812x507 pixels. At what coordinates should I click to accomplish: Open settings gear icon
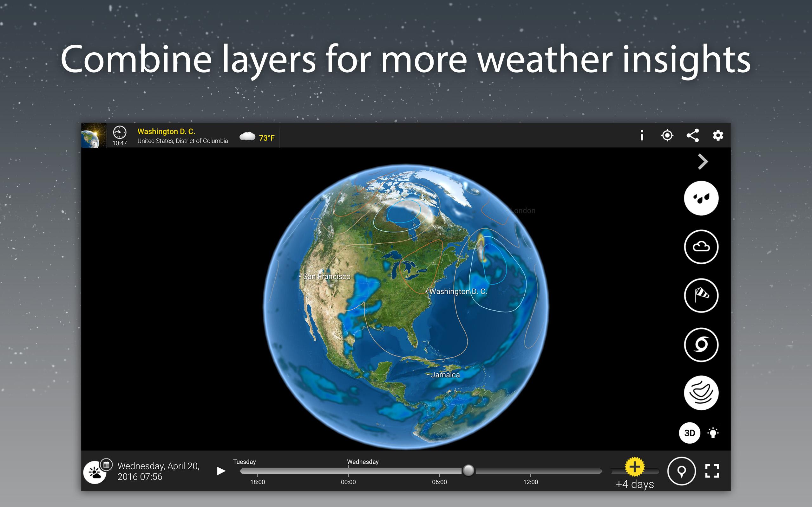coord(718,136)
